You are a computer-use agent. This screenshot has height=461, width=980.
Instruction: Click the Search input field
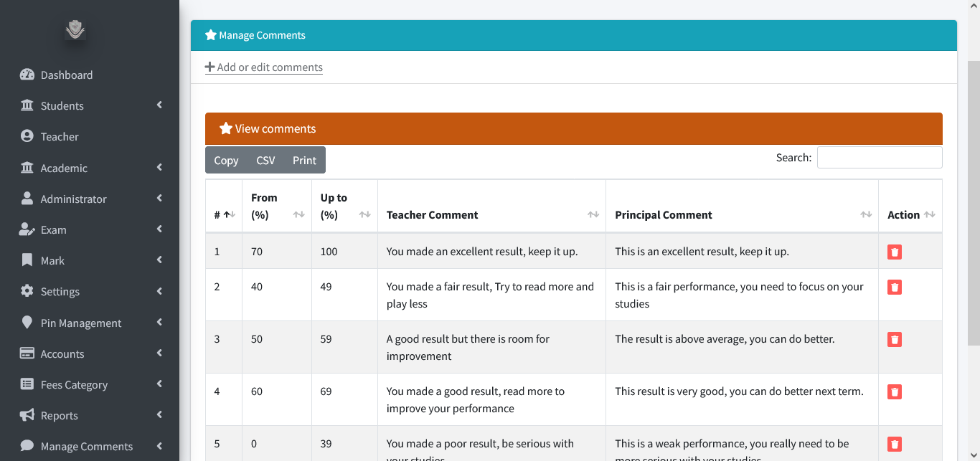coord(880,158)
